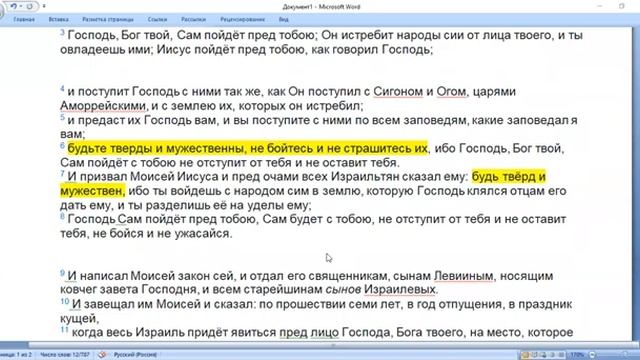The width and height of the screenshot is (640, 360).
Task: Switch to Draft view icon
Action: [x=561, y=355]
